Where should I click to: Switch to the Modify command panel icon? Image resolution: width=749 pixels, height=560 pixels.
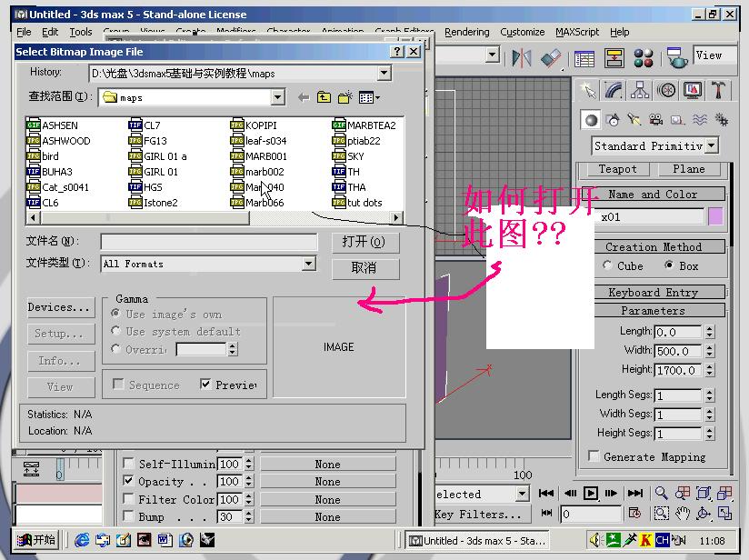(614, 90)
